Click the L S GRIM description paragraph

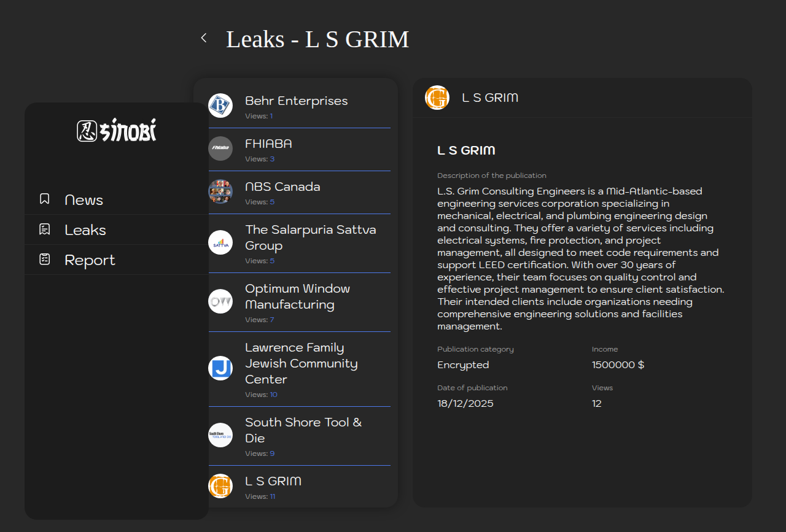(580, 258)
